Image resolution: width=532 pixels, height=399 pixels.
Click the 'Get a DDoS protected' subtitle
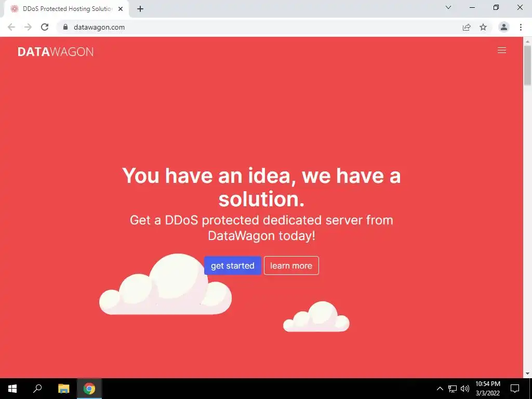tap(261, 228)
